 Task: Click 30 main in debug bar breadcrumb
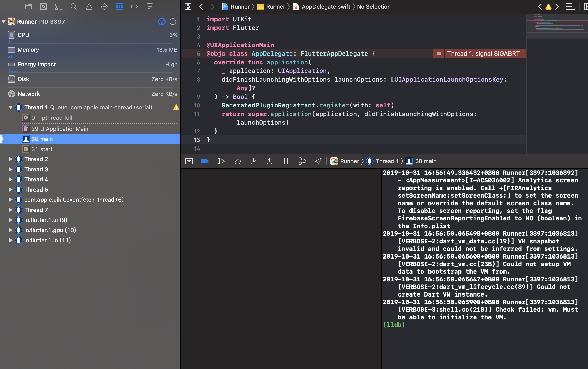click(421, 161)
